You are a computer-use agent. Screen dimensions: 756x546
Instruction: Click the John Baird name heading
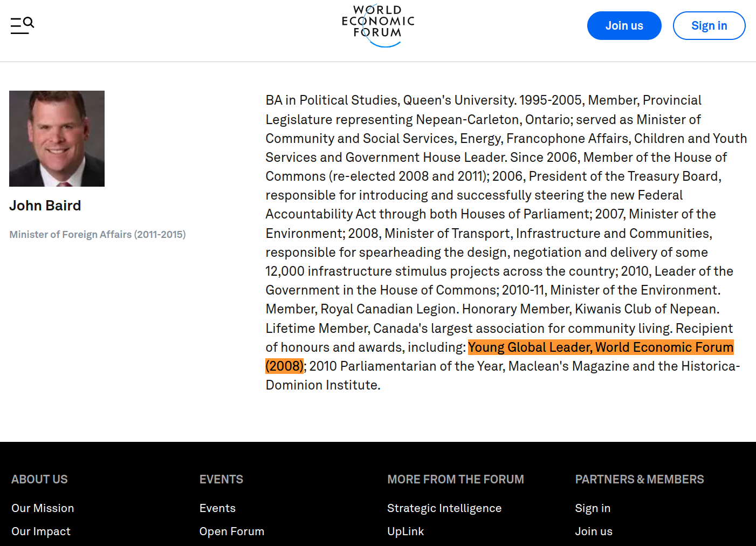pyautogui.click(x=45, y=206)
